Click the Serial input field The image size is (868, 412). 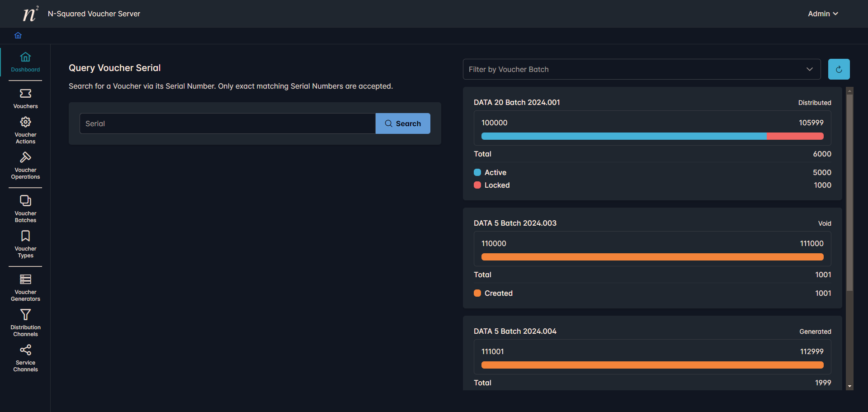(x=227, y=123)
